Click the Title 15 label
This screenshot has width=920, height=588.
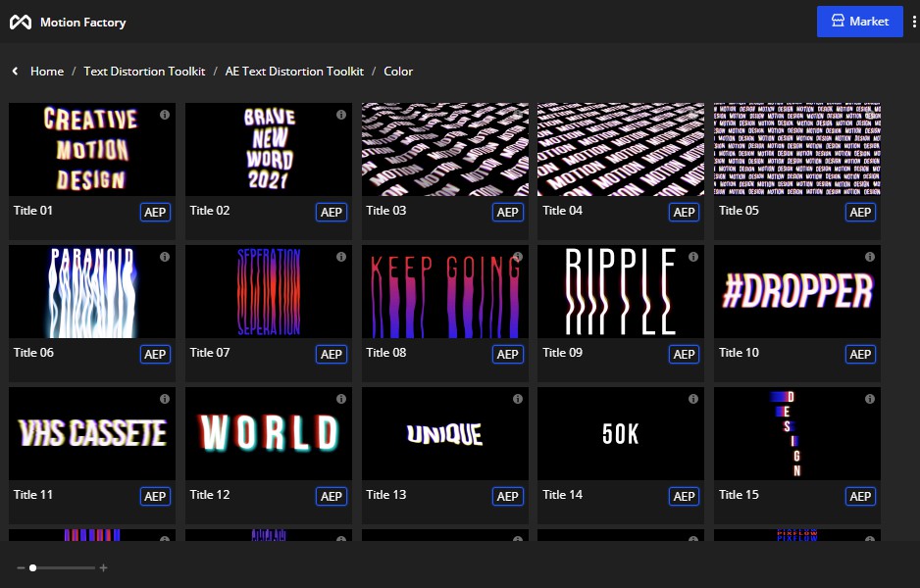pos(739,495)
